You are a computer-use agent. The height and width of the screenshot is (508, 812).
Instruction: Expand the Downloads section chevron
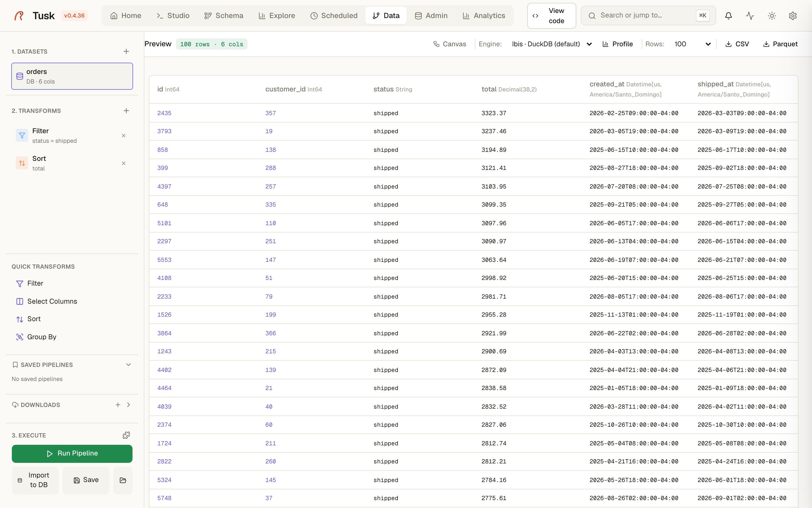click(129, 405)
